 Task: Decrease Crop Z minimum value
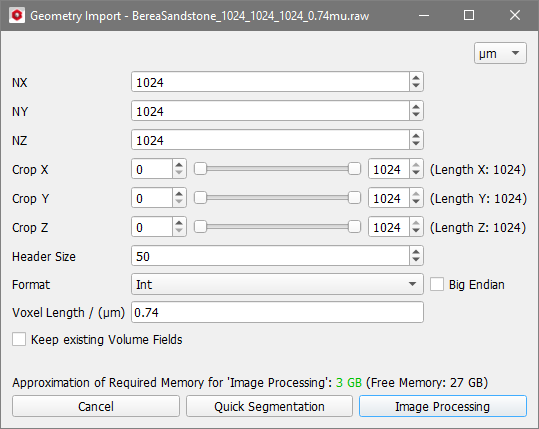pos(179,231)
